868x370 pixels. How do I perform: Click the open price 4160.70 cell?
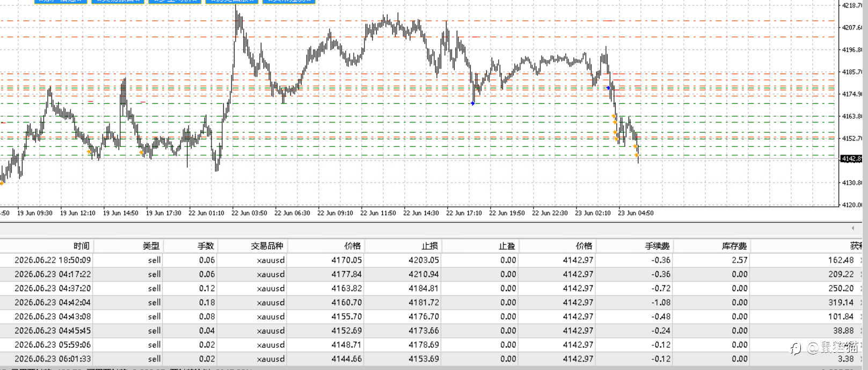tap(346, 302)
